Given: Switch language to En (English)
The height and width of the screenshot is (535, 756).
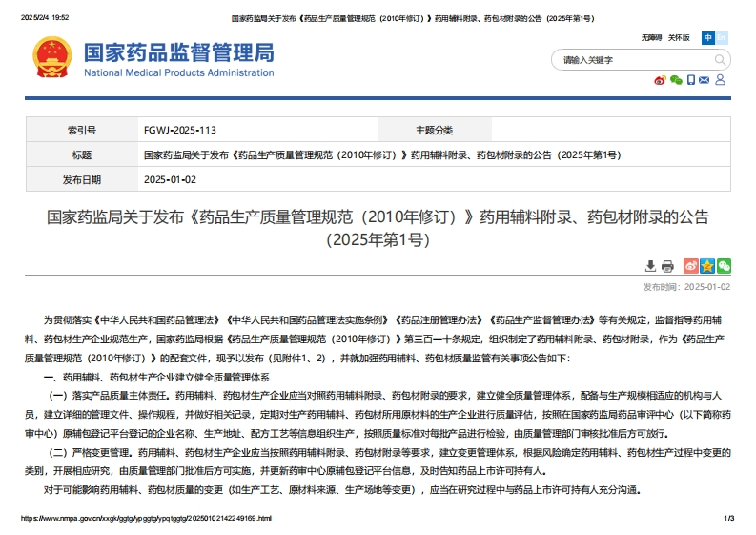Looking at the screenshot, I should [722, 38].
